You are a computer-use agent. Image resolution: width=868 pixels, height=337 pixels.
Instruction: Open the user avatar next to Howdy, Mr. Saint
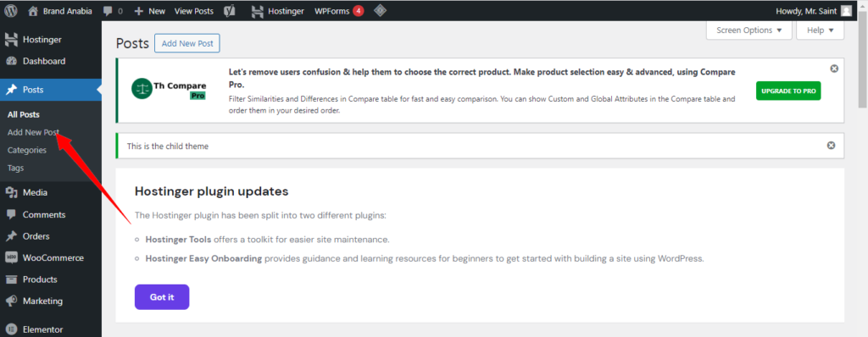coord(846,10)
